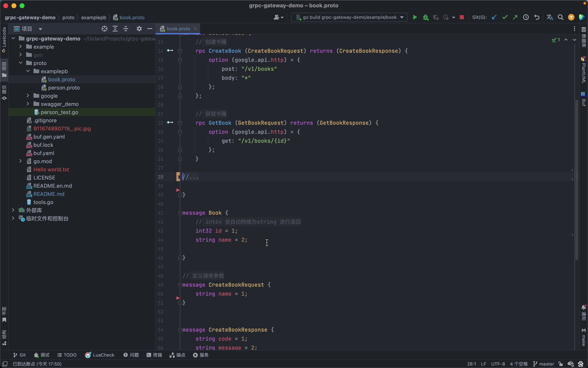Image resolution: width=588 pixels, height=368 pixels.
Task: Open the PlantUML side panel
Action: [584, 70]
